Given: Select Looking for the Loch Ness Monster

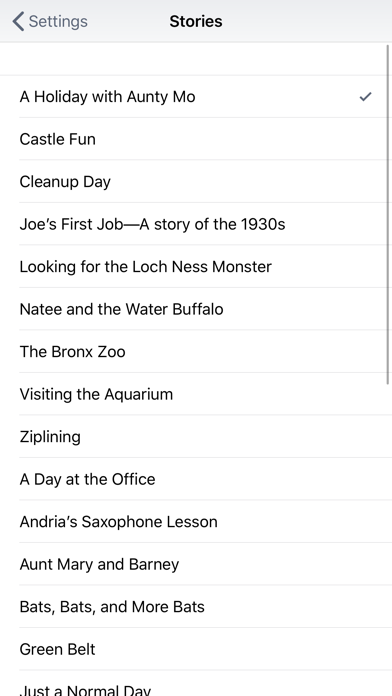Looking at the screenshot, I should pyautogui.click(x=196, y=267).
